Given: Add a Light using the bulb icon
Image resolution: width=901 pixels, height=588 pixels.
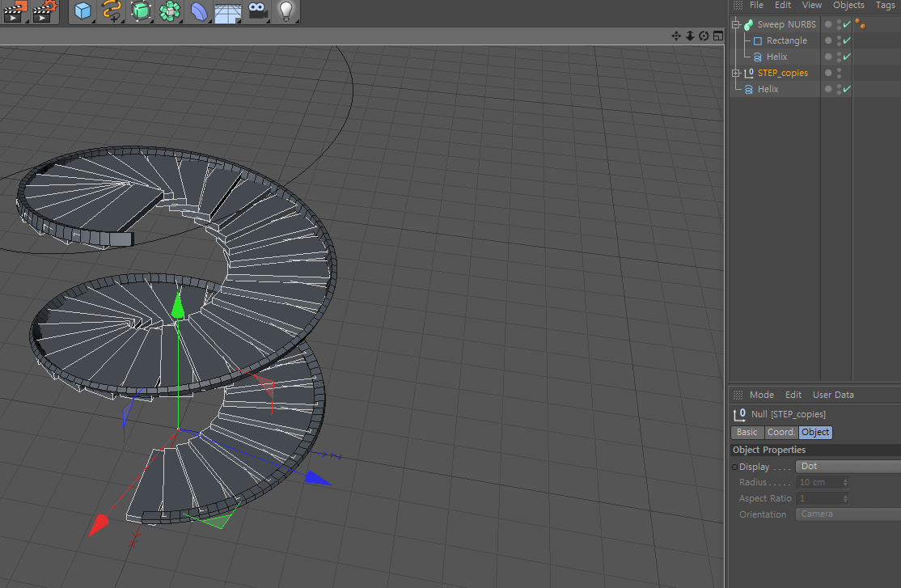Looking at the screenshot, I should tap(286, 11).
